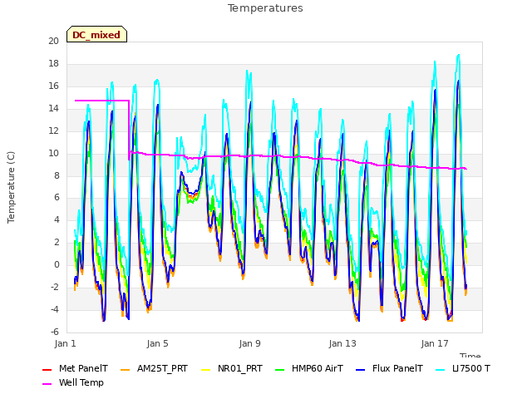Image resolution: width=532 pixels, height=399 pixels.
Task: Click the orange AM25T_PRT color swatch
Action: pos(126,369)
